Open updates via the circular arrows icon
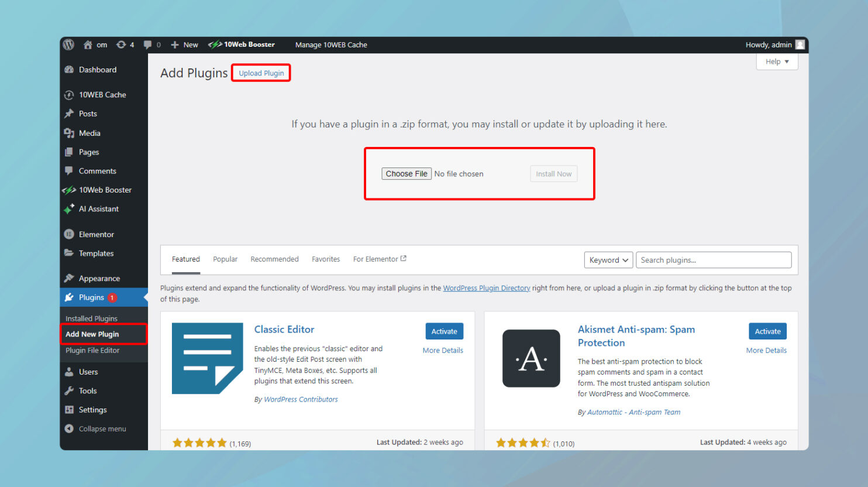This screenshot has width=868, height=487. pos(122,44)
